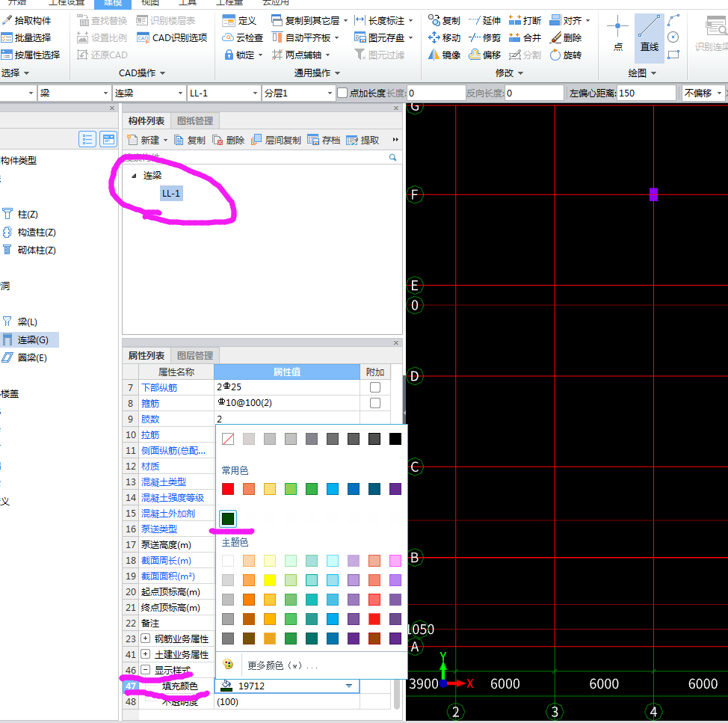Collapse 显示样式 row
Viewport: 728px width, 723px height.
point(145,670)
